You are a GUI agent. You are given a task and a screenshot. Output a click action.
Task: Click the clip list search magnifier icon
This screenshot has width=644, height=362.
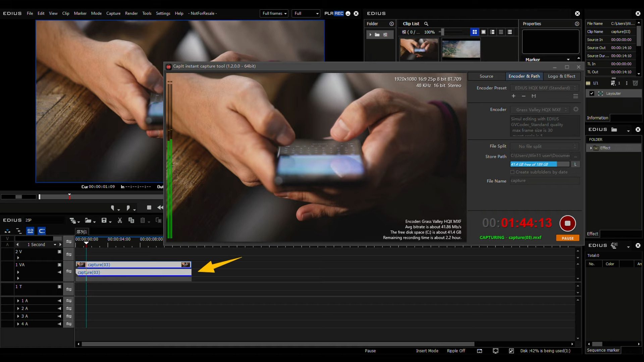tap(426, 24)
